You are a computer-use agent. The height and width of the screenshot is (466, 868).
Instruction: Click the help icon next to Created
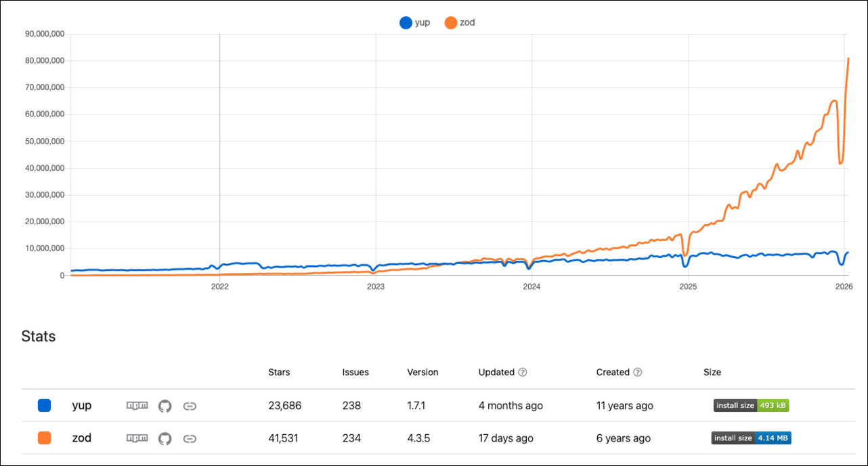coord(638,373)
